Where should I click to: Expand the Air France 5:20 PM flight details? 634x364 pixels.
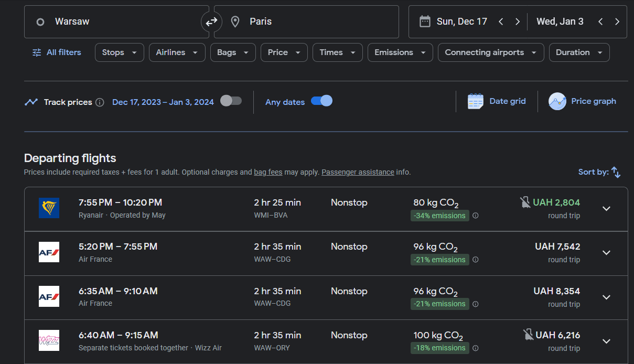pos(606,253)
